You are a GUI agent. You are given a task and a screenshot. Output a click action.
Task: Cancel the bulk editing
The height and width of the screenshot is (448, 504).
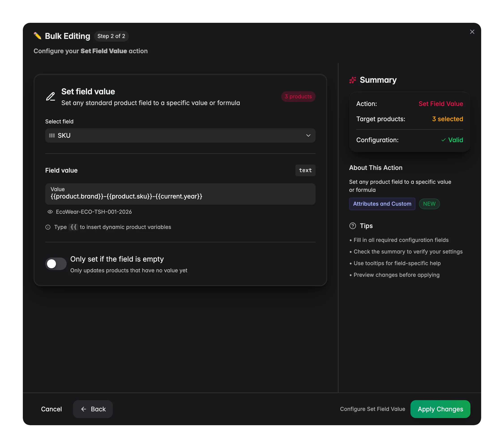pyautogui.click(x=51, y=409)
